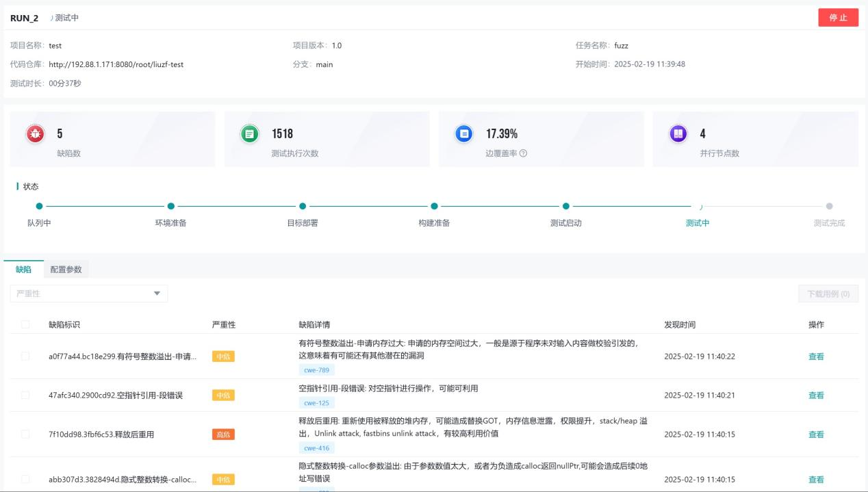
Task: Click the 17.39% coverage value
Action: point(502,134)
